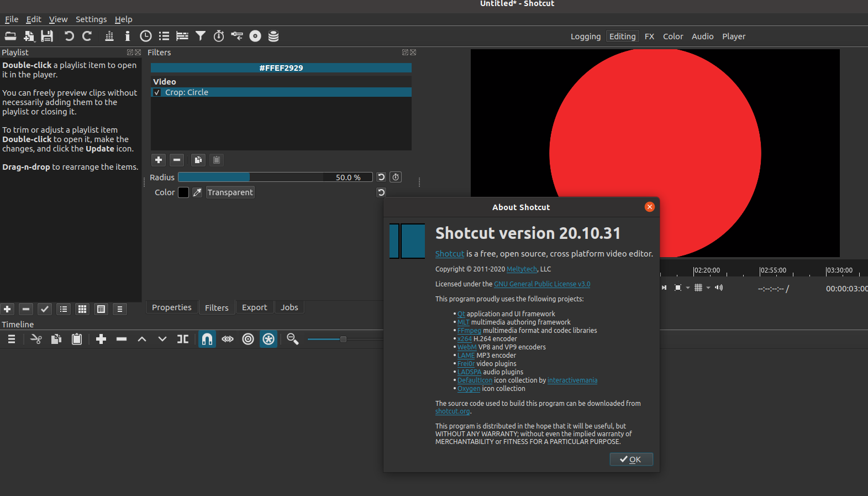The height and width of the screenshot is (496, 868).
Task: Select the Jobs tab
Action: tap(290, 307)
